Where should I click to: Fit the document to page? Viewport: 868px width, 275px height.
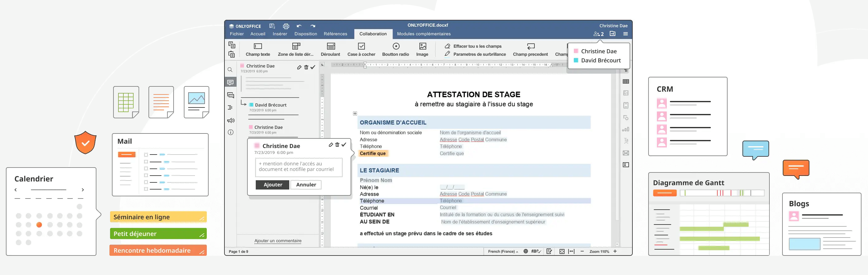[x=562, y=251]
